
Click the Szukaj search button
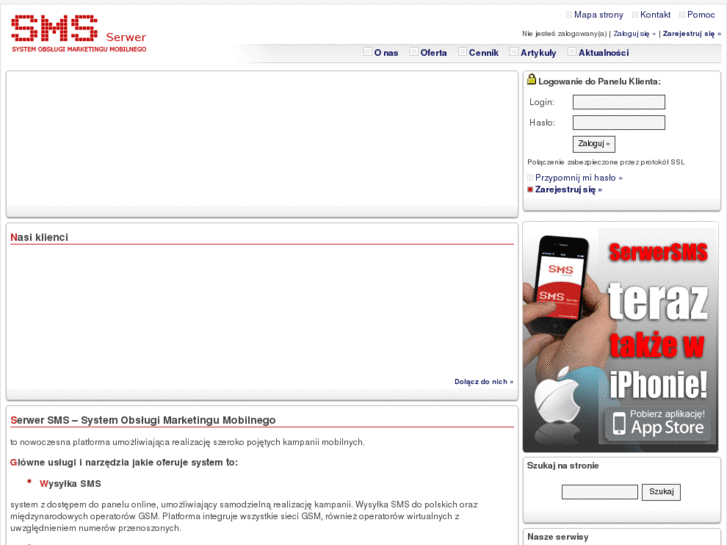point(661,492)
